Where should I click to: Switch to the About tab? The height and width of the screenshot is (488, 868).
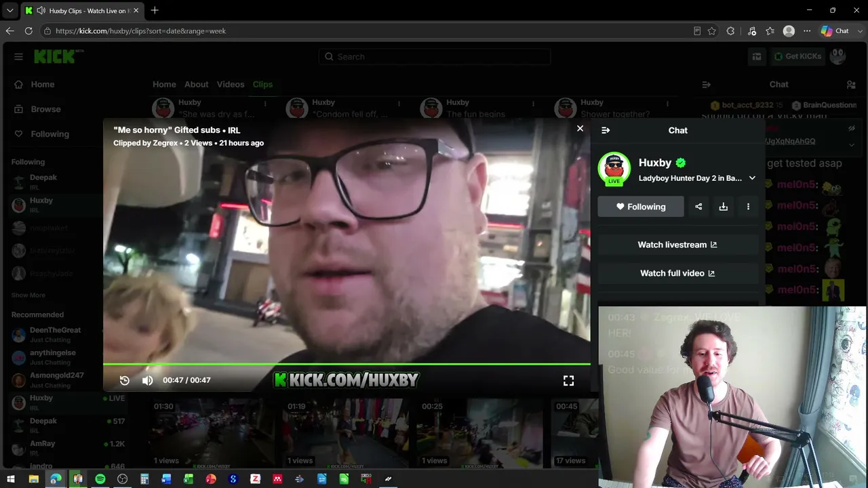click(x=197, y=84)
